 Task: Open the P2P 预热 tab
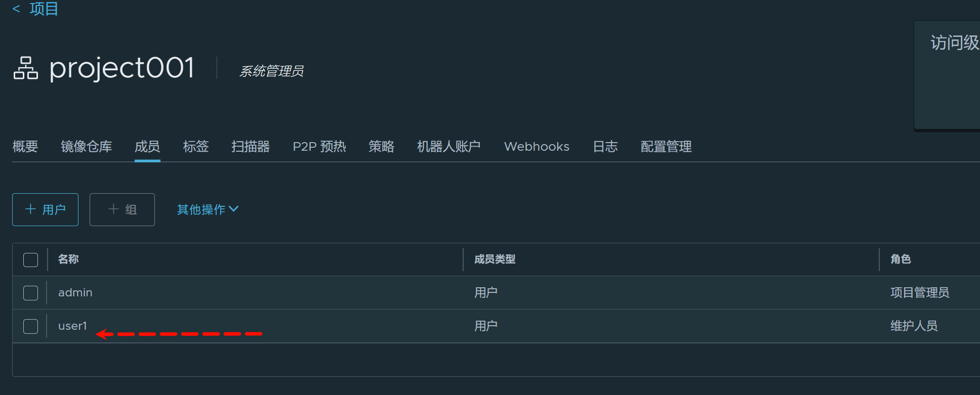319,147
